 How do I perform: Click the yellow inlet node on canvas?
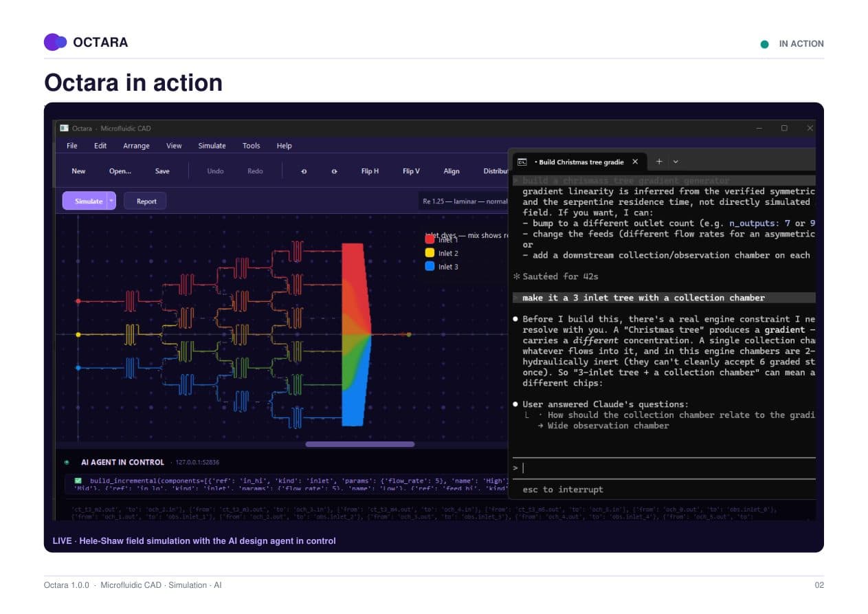point(78,334)
